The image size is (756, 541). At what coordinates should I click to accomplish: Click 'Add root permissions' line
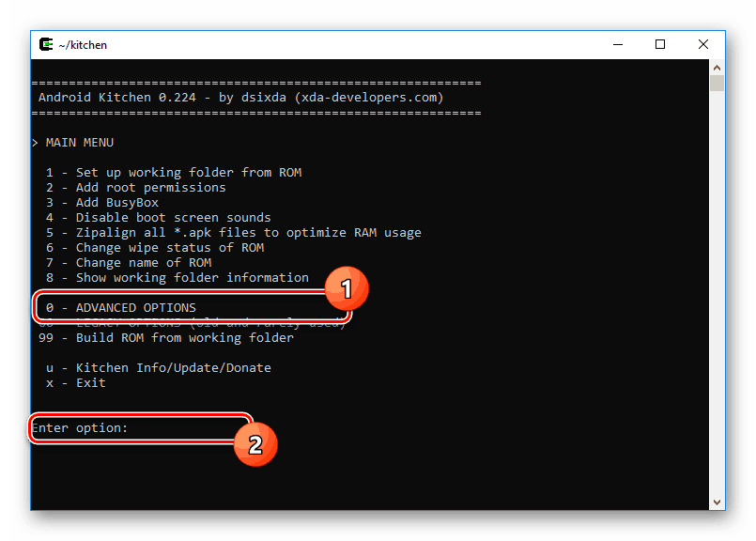136,188
